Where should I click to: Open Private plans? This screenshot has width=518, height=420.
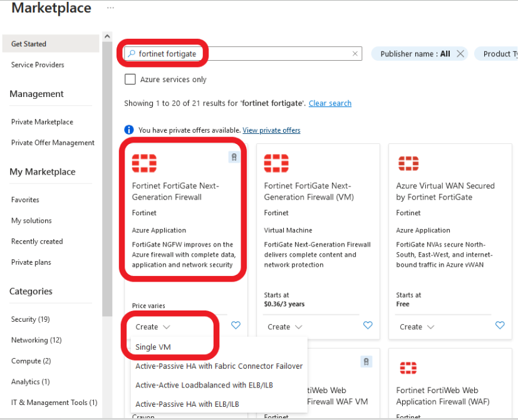[x=31, y=262]
